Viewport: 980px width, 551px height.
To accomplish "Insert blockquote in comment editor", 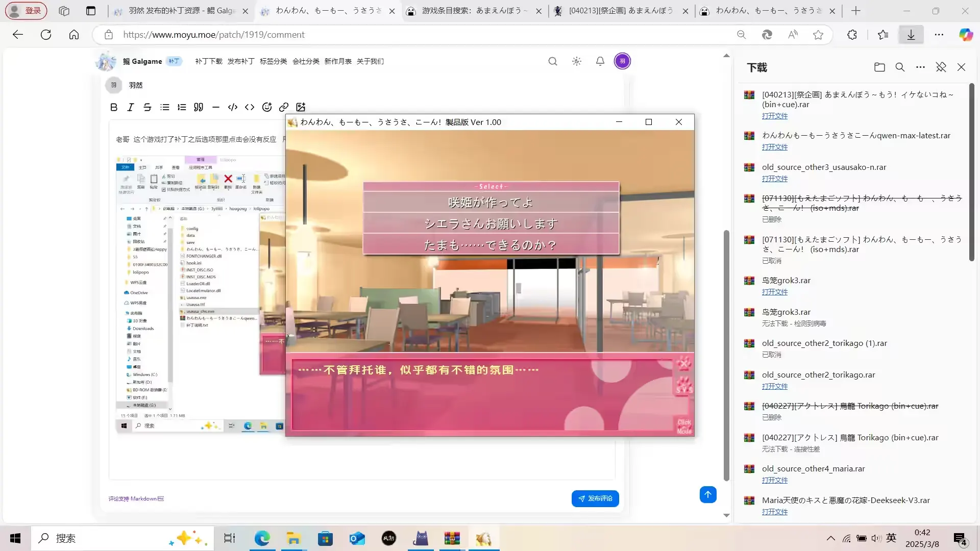I will click(x=199, y=107).
